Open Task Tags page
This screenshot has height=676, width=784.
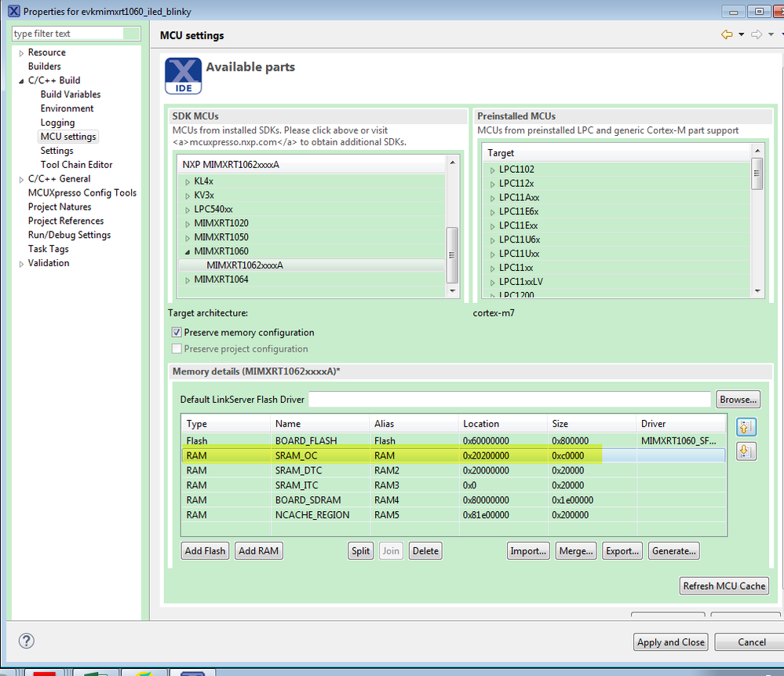[49, 249]
